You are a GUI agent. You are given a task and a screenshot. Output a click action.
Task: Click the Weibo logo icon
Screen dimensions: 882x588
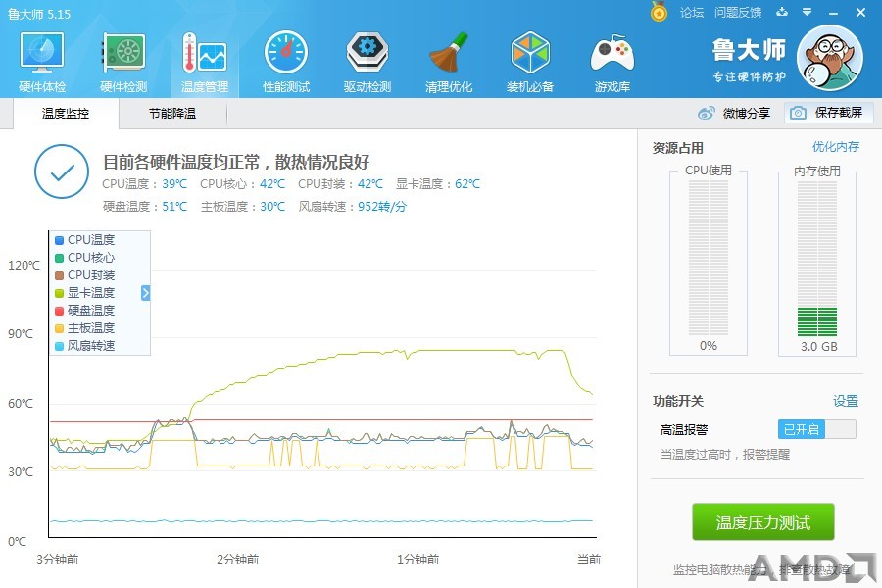[x=707, y=113]
